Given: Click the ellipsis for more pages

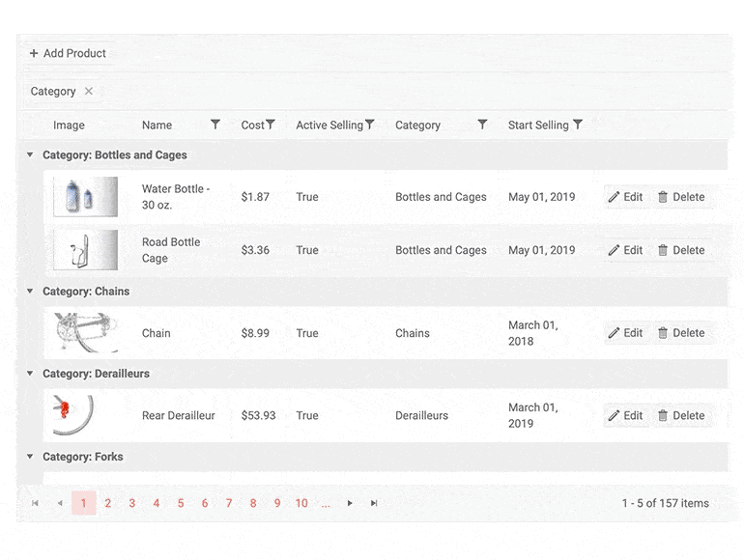Looking at the screenshot, I should [326, 504].
